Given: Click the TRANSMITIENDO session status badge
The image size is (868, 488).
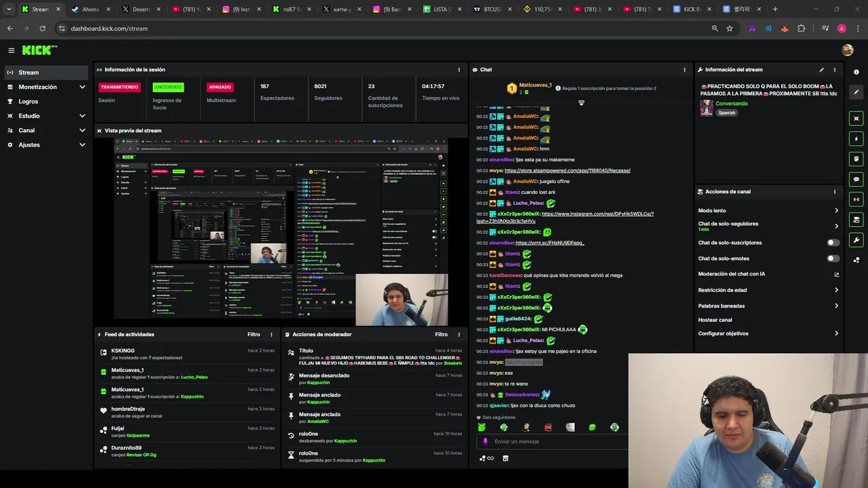Looking at the screenshot, I should coord(119,87).
